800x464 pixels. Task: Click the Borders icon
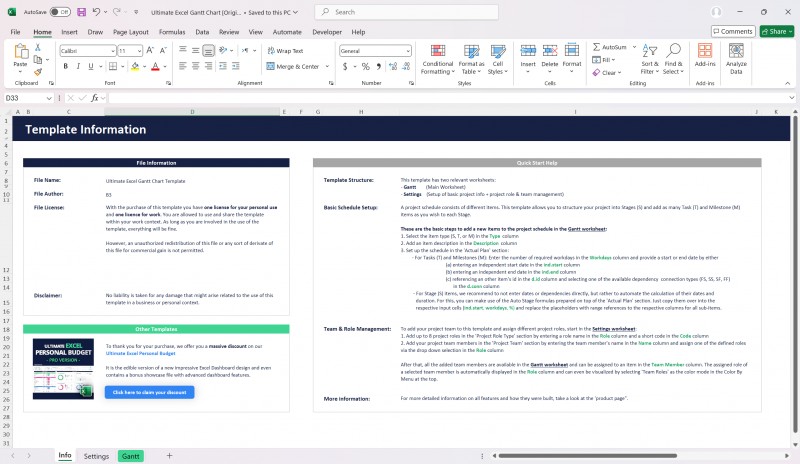(x=113, y=66)
